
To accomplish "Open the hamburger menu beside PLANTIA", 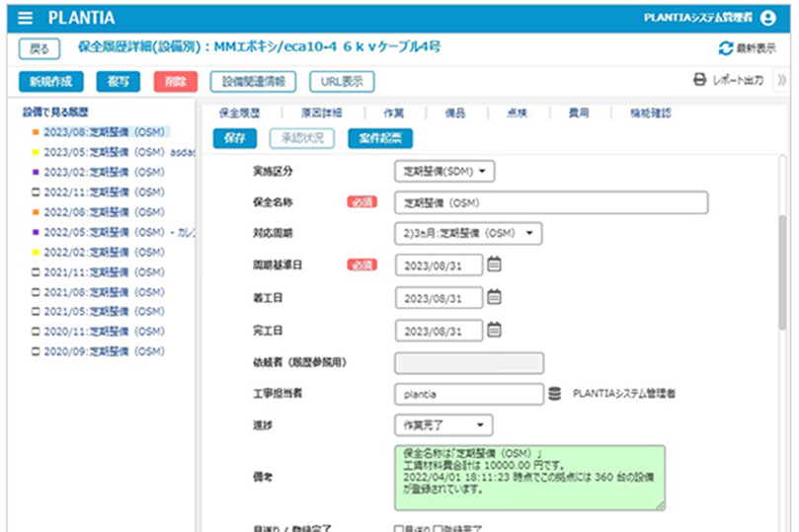I will [x=25, y=18].
